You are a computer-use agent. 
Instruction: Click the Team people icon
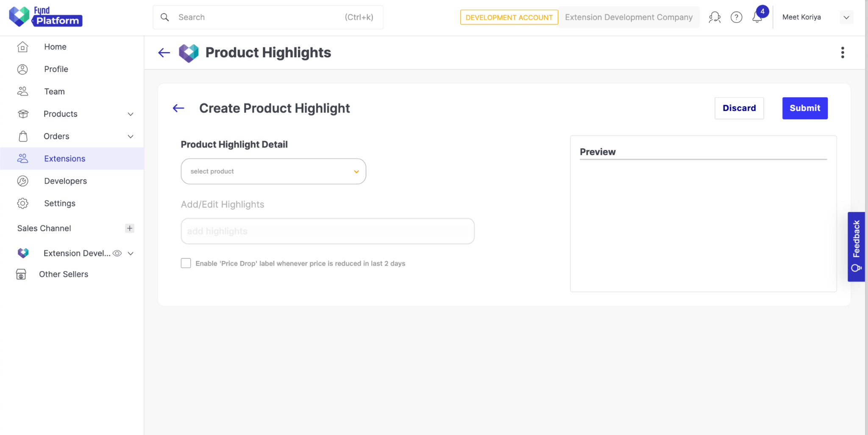[23, 91]
